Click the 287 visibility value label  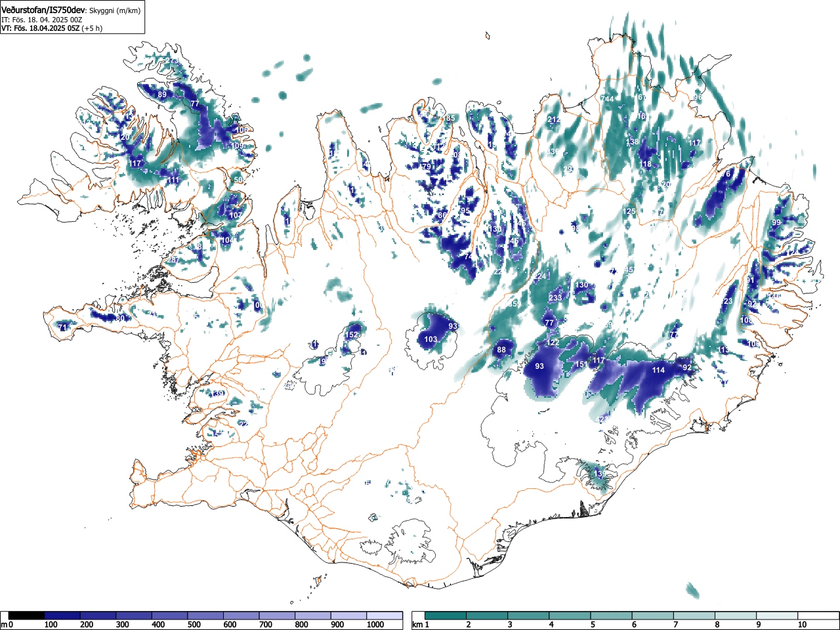pos(172,261)
